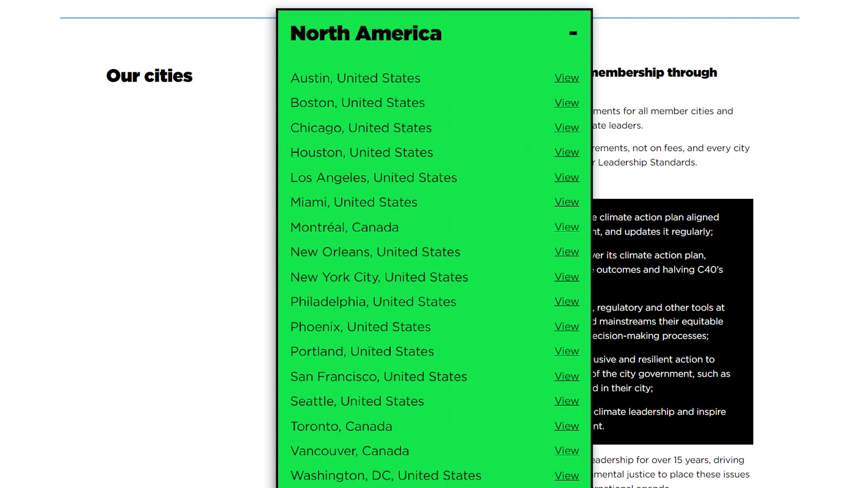Open View link for Seattle, United States
Viewport: 868px width, 488px height.
(x=566, y=401)
